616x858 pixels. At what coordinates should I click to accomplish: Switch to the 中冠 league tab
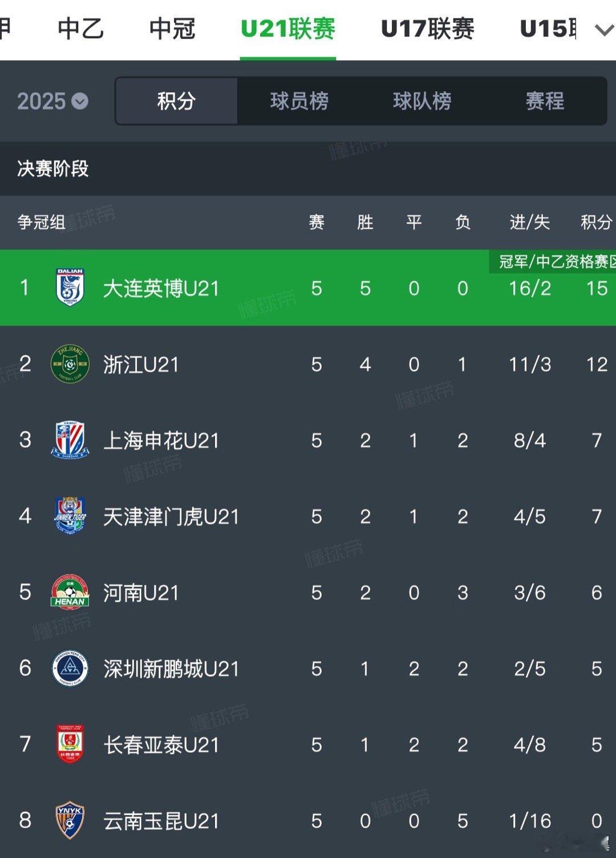pyautogui.click(x=172, y=29)
